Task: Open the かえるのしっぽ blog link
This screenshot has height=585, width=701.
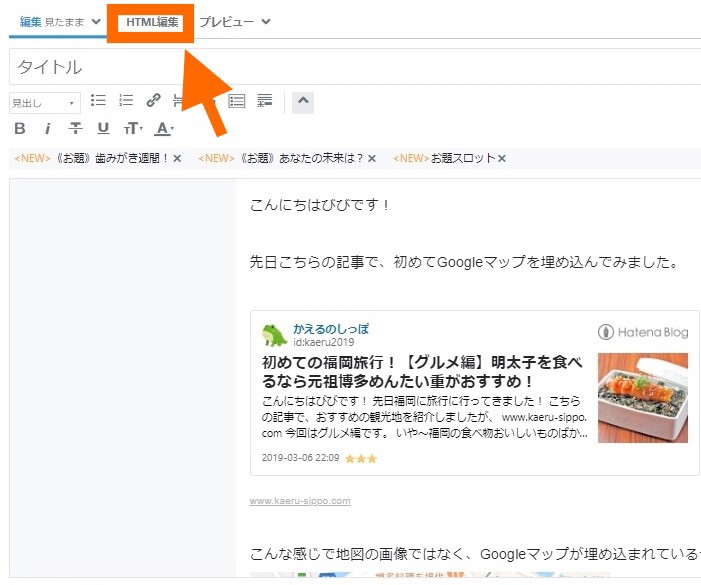Action: pyautogui.click(x=331, y=329)
